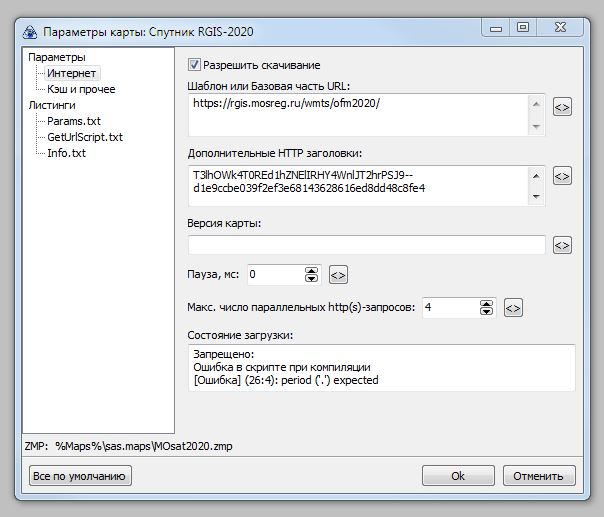This screenshot has height=517, width=604.
Task: Open 'Кэш и прочее' settings page
Action: coord(81,89)
